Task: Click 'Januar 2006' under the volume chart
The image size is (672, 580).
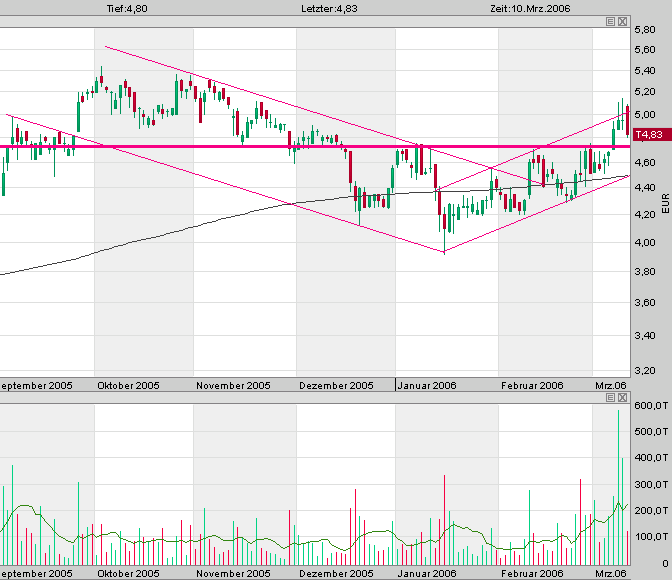Action: [427, 573]
